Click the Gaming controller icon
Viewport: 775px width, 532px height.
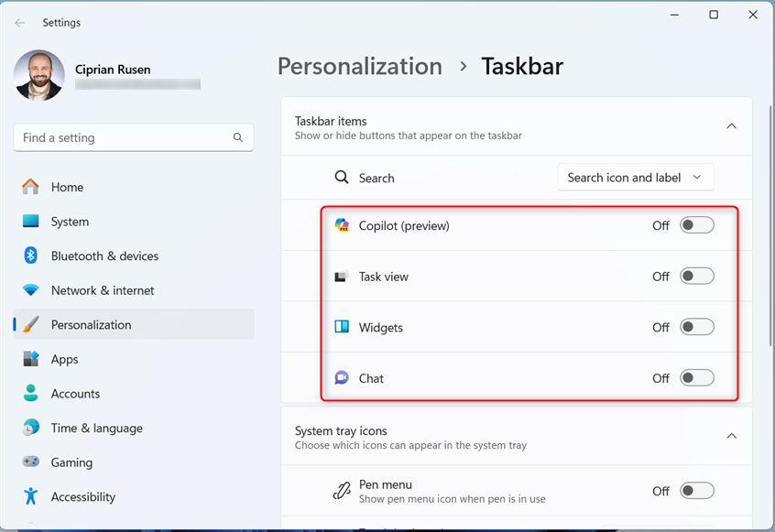[30, 461]
